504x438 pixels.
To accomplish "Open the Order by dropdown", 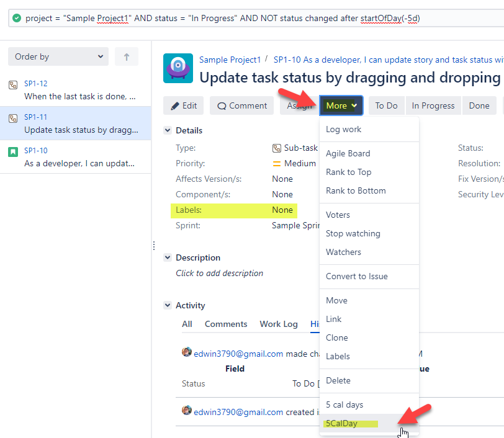I will 58,57.
